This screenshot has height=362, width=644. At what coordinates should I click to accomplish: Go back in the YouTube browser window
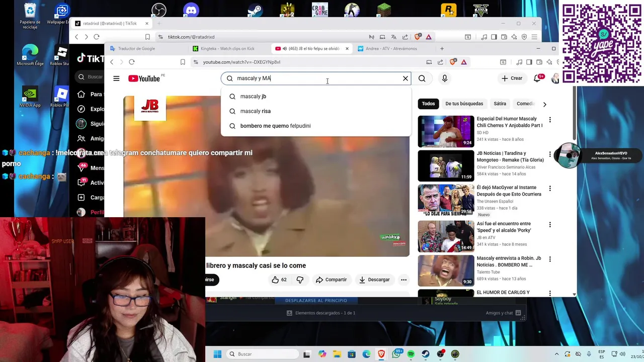(112, 62)
